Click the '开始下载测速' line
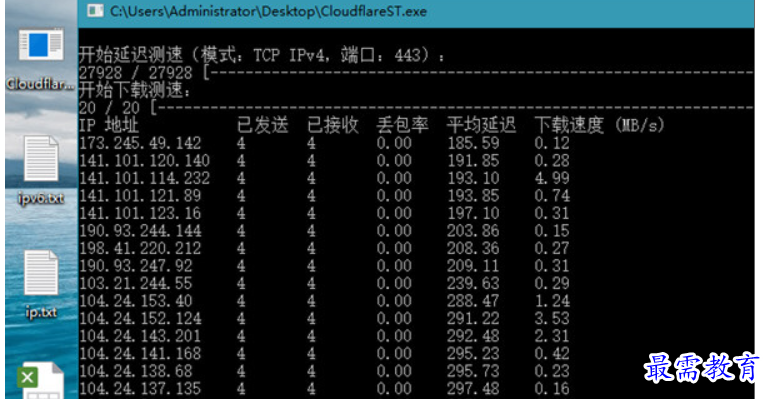 pos(135,90)
